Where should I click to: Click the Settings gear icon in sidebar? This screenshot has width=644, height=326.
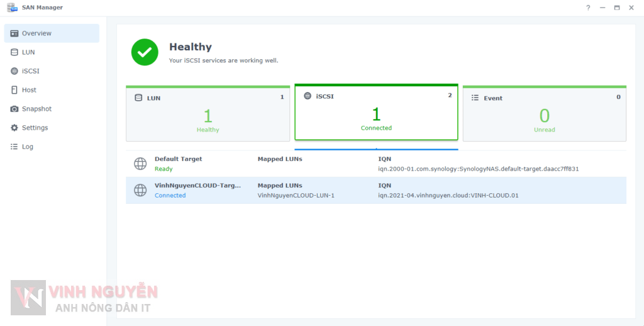click(x=14, y=128)
